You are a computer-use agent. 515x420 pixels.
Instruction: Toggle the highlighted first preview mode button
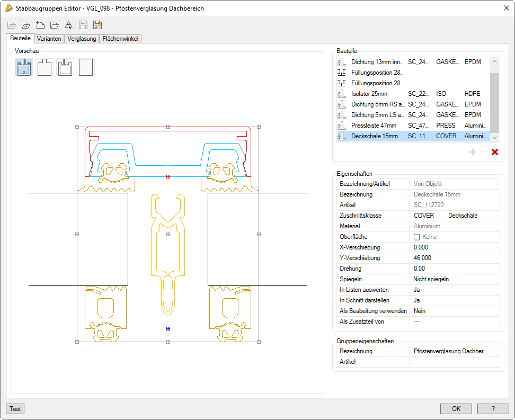(24, 67)
